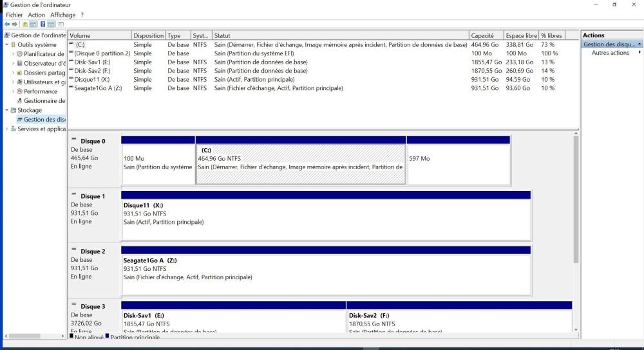Select the Disk-Sav2 (F:) volume list row

[x=316, y=71]
